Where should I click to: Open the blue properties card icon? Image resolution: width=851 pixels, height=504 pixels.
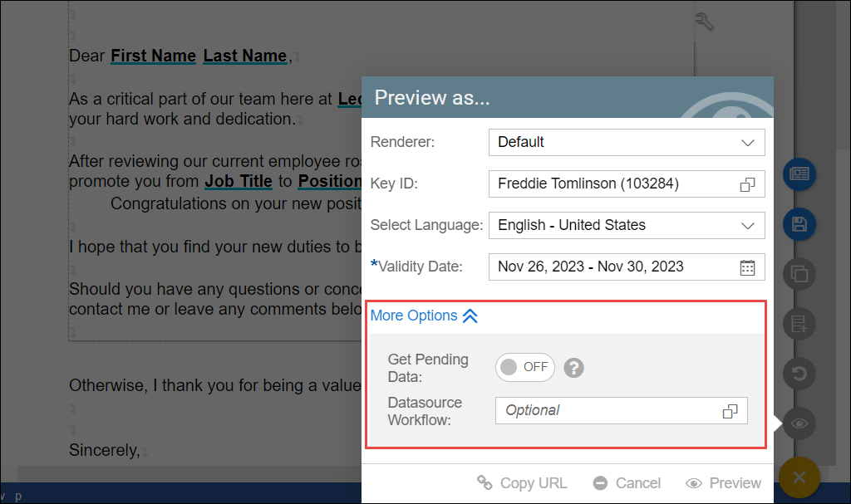(x=799, y=174)
